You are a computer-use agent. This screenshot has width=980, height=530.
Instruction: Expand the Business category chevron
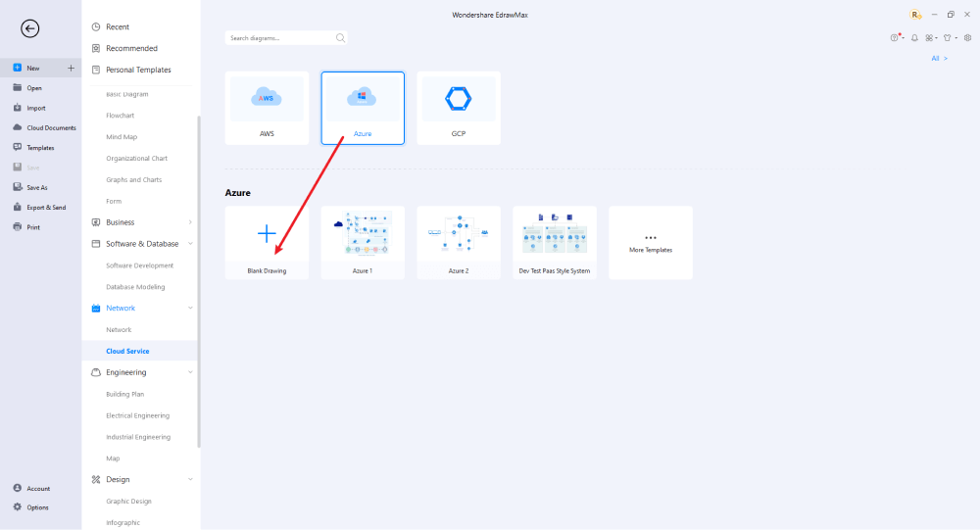coord(190,221)
